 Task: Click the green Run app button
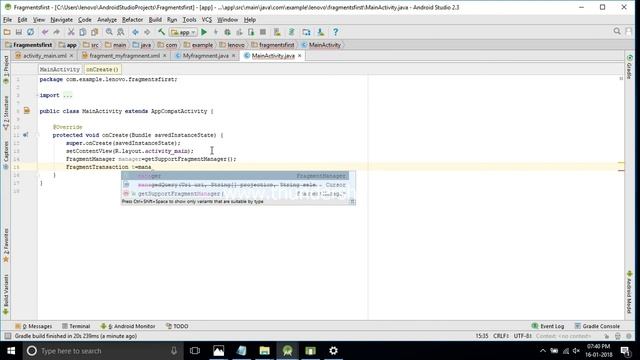pyautogui.click(x=204, y=32)
